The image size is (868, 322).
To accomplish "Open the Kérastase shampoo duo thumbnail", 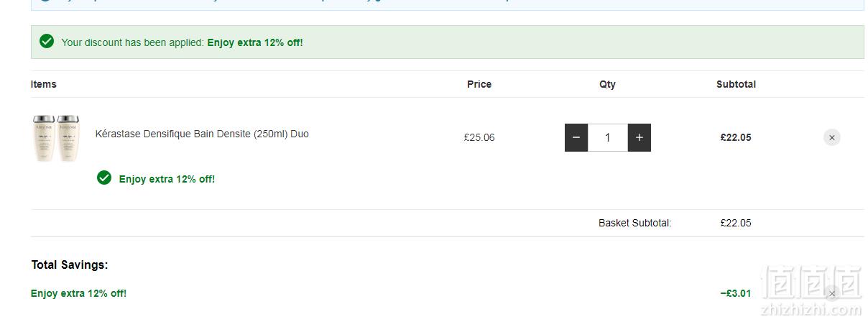I will pyautogui.click(x=56, y=138).
